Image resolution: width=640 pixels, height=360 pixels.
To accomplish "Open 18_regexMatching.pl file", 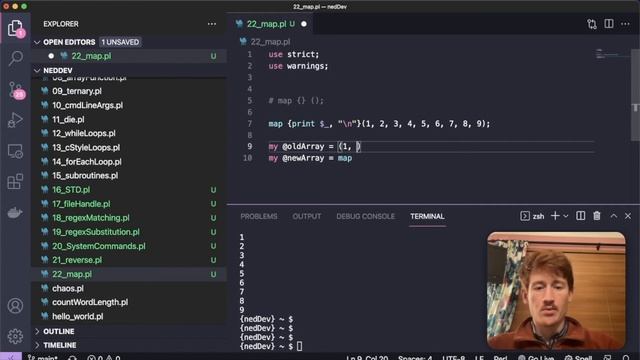I will click(x=130, y=218).
